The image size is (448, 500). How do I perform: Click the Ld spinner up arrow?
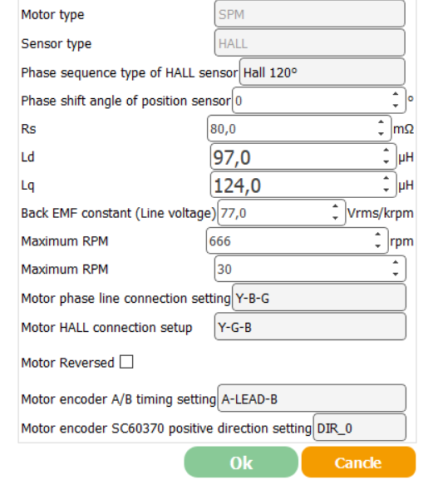pyautogui.click(x=386, y=151)
